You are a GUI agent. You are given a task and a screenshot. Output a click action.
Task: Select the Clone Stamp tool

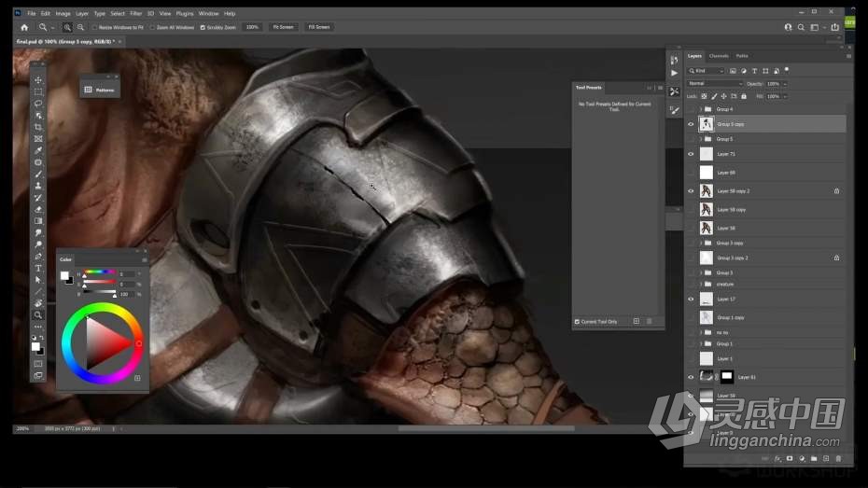tap(38, 186)
